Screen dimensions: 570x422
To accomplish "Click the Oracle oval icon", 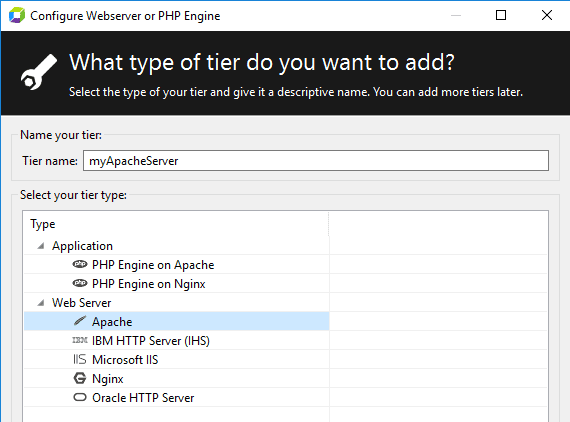I will (80, 397).
